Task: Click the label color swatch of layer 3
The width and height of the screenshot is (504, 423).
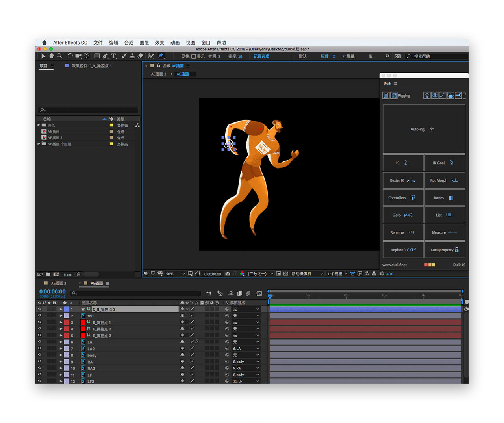Action: [x=66, y=322]
